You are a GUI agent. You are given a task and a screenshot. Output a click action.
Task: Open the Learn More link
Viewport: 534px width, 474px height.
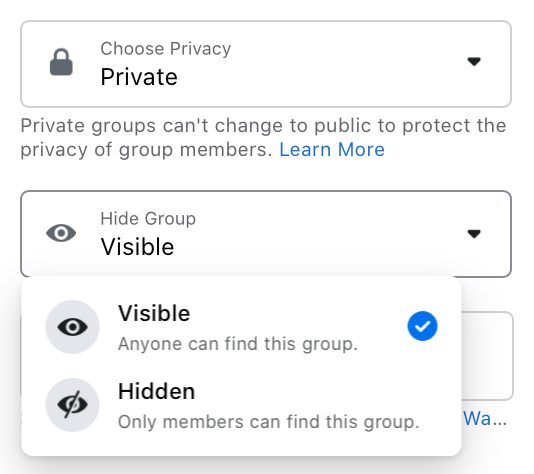332,149
